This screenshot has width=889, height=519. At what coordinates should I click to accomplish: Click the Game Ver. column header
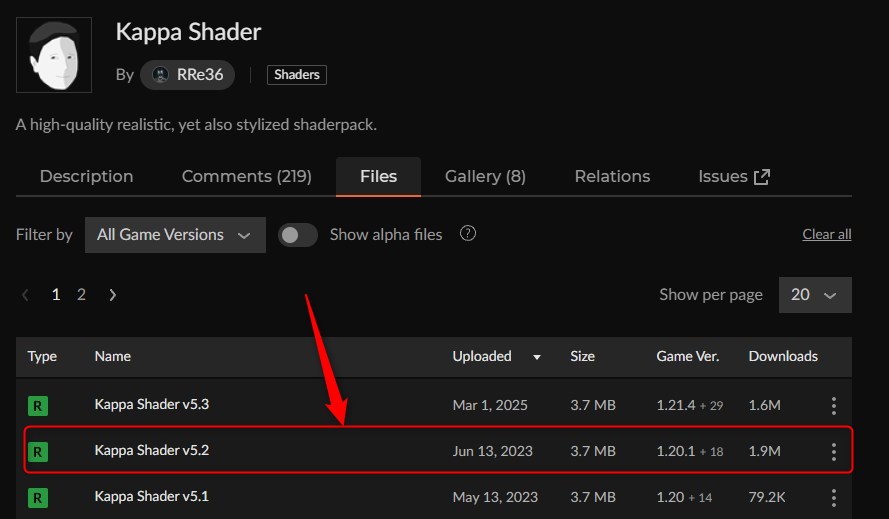[x=688, y=356]
